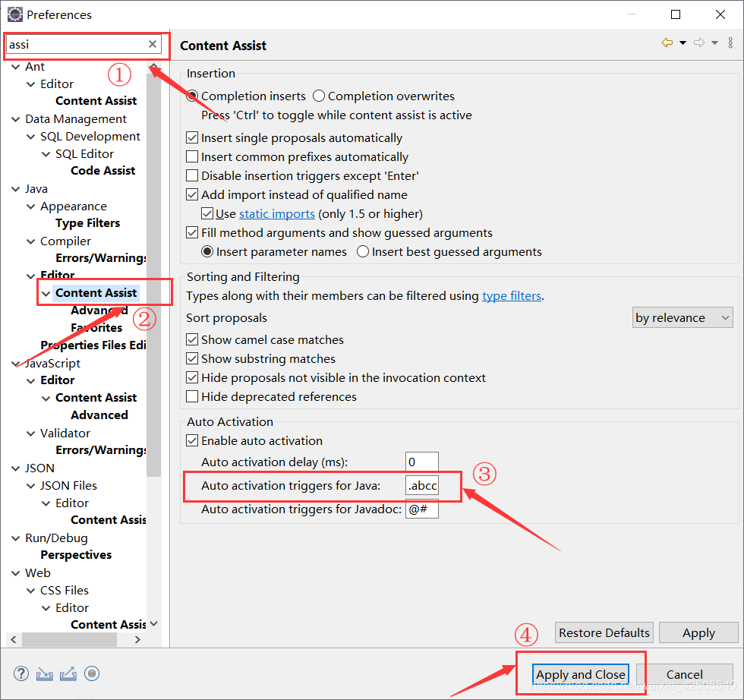Toggle Hide proposals not visible checkbox

coord(192,378)
